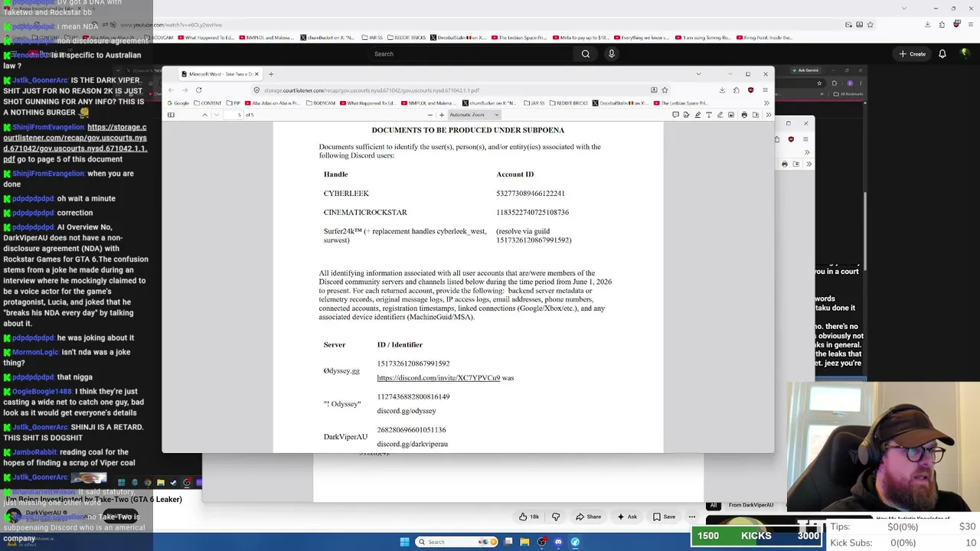Open more actions under video

point(692,517)
